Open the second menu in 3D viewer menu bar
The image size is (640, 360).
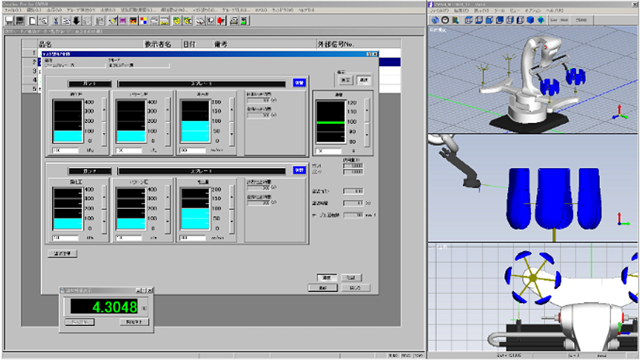(462, 10)
